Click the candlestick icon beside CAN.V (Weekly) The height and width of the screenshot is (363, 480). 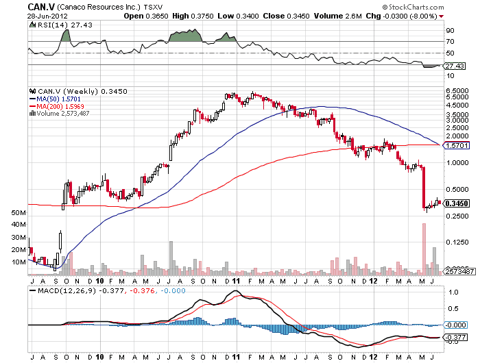[32, 91]
